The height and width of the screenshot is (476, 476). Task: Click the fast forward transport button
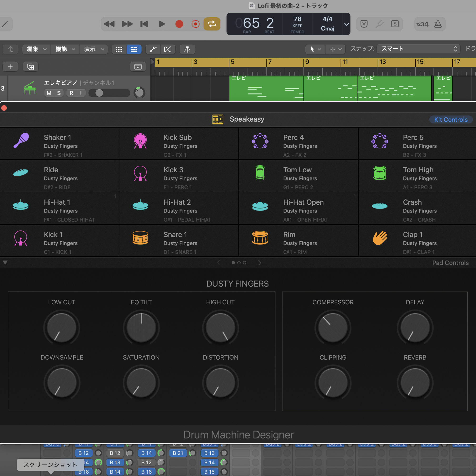[x=127, y=24]
